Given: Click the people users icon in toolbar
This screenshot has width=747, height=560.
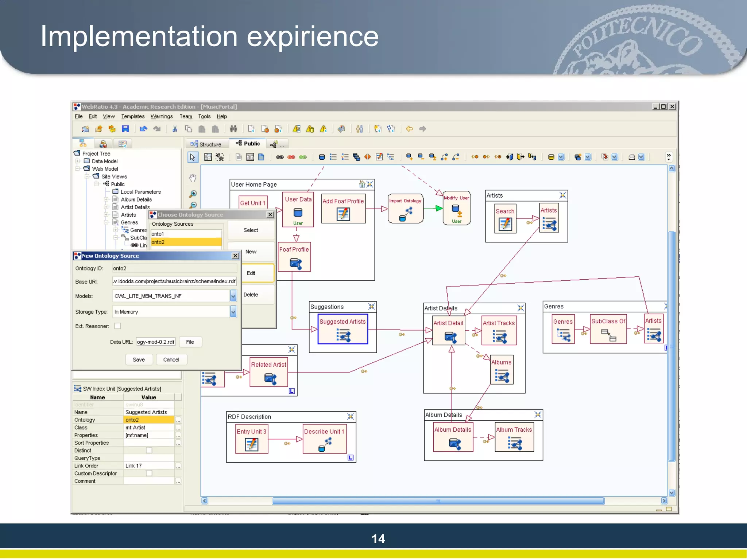Looking at the screenshot, I should pyautogui.click(x=360, y=129).
